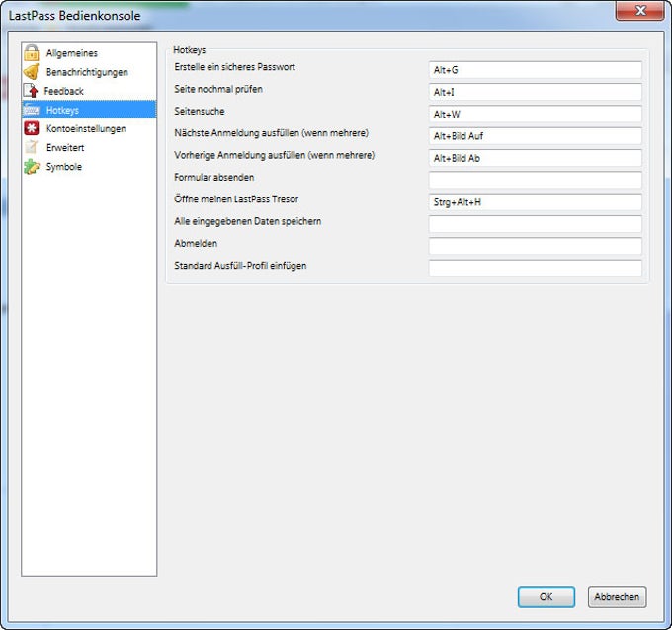Click the 'Alle eingegebenen Daten speichern' label
The height and width of the screenshot is (630, 672).
(x=248, y=221)
